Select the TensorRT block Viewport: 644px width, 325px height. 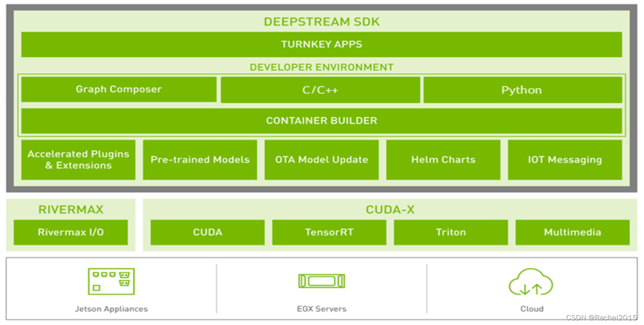pyautogui.click(x=329, y=232)
